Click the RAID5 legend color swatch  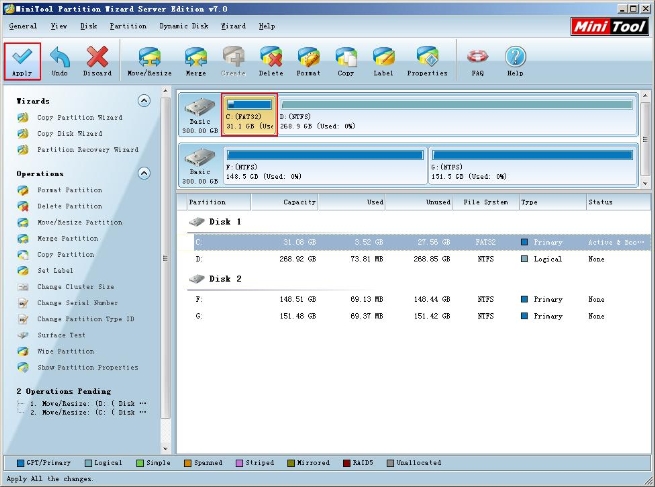tap(346, 463)
